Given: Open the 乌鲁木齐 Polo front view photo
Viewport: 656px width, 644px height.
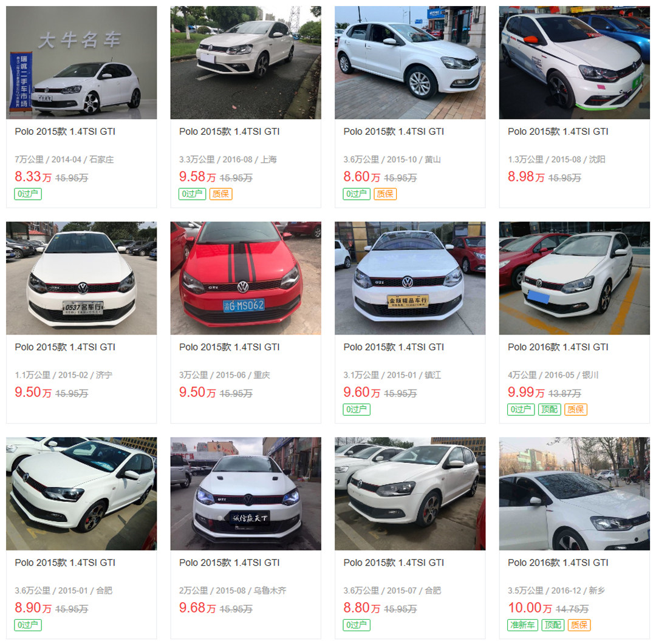Looking at the screenshot, I should 245,493.
